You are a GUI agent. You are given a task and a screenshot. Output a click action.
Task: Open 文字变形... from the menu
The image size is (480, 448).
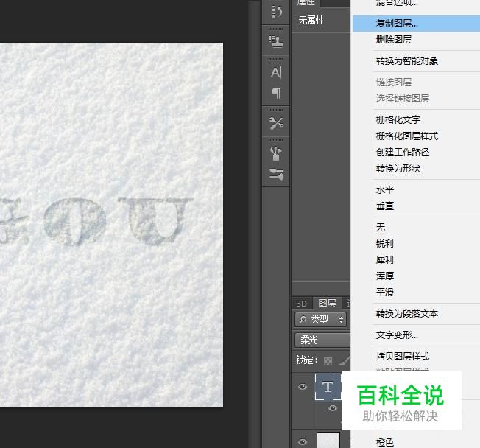point(397,335)
